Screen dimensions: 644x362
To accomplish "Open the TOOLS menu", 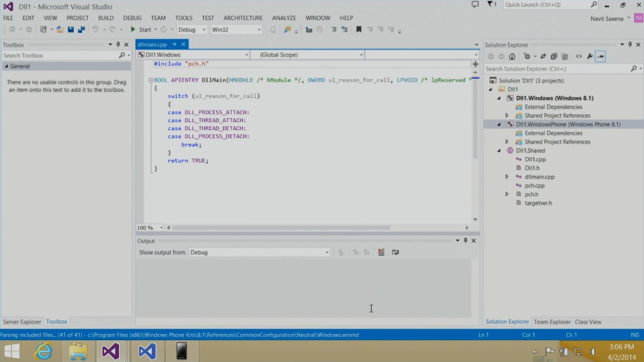I will point(184,18).
